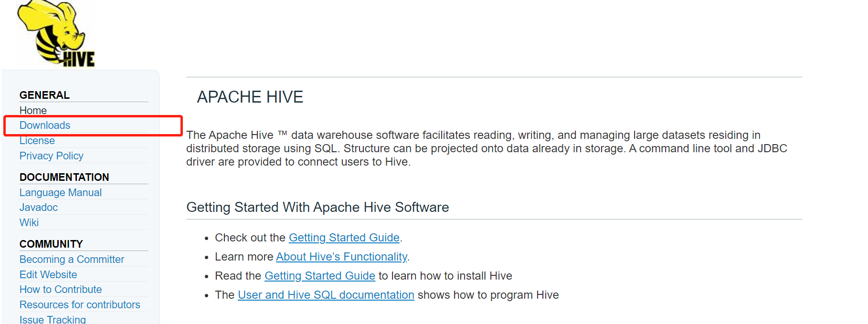Click the intro paragraph about data warehouse software

[487, 148]
